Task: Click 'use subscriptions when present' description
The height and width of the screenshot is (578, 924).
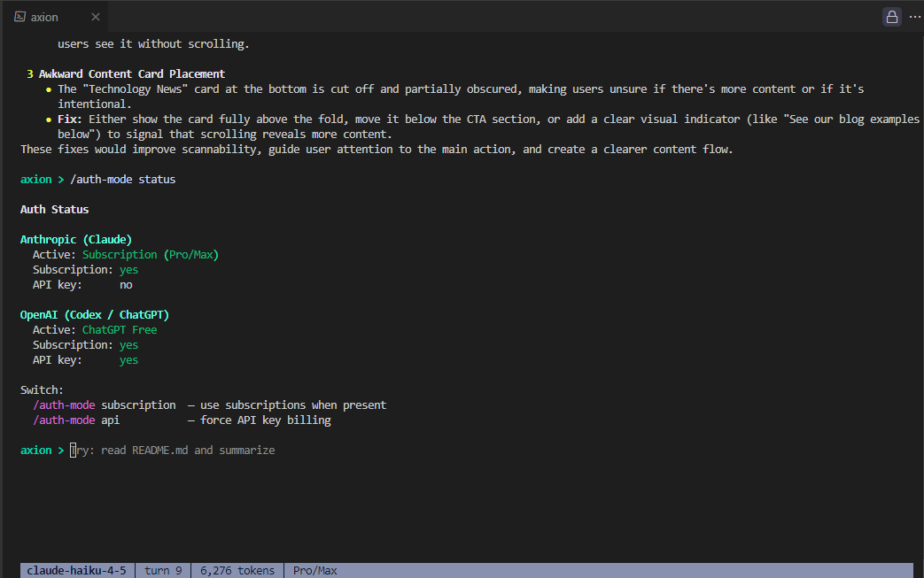Action: tap(293, 405)
